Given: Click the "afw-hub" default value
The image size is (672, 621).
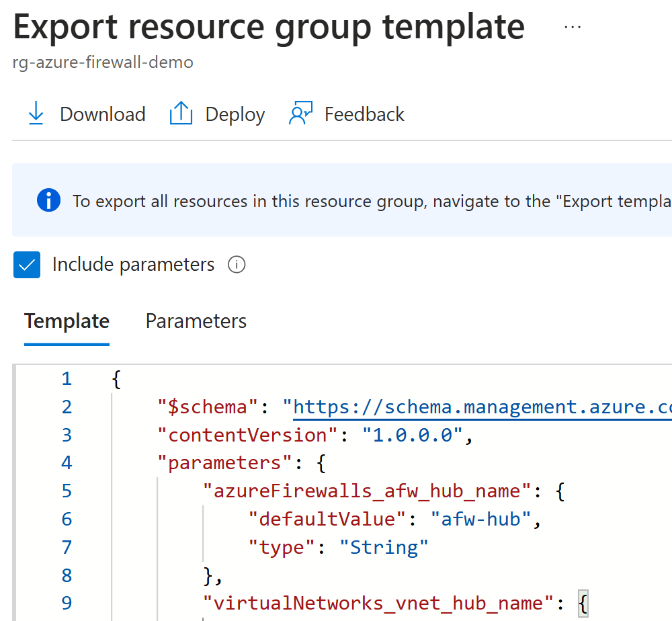Looking at the screenshot, I should click(x=482, y=519).
